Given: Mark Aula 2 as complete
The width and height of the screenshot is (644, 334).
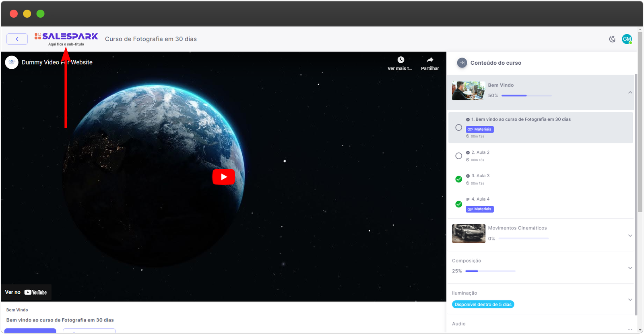Looking at the screenshot, I should (x=458, y=156).
